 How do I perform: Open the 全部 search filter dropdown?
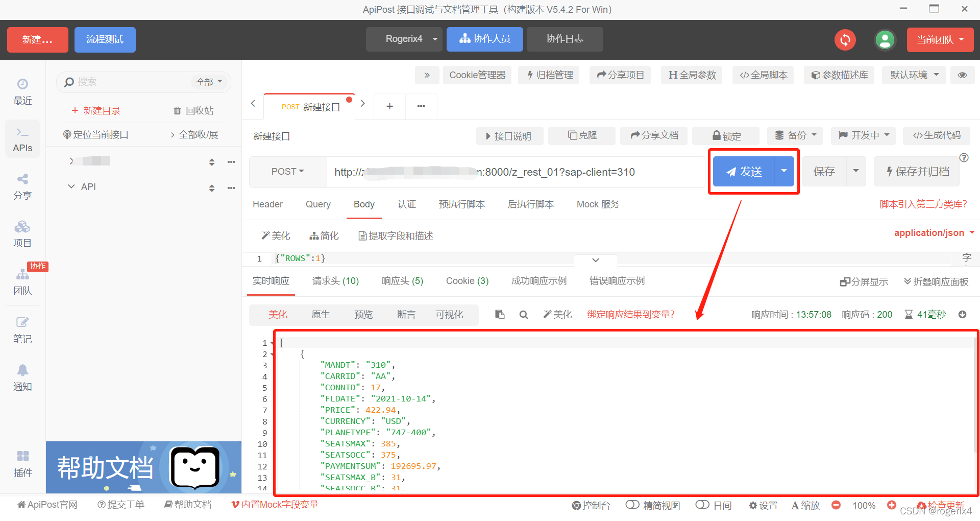click(x=209, y=82)
